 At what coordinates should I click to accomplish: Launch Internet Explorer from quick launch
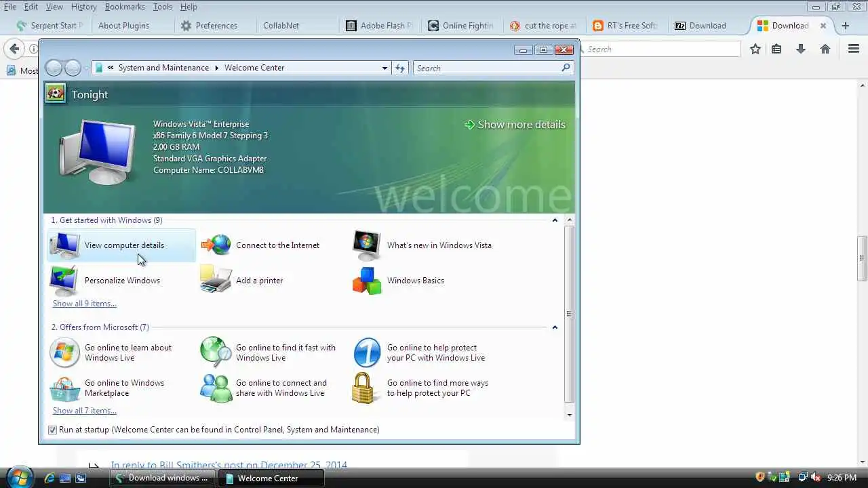(49, 478)
